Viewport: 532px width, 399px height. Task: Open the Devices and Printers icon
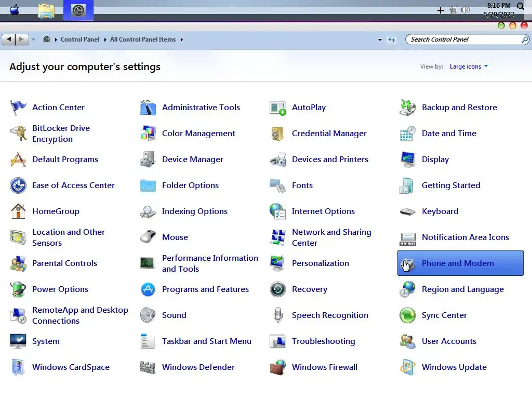click(x=278, y=159)
